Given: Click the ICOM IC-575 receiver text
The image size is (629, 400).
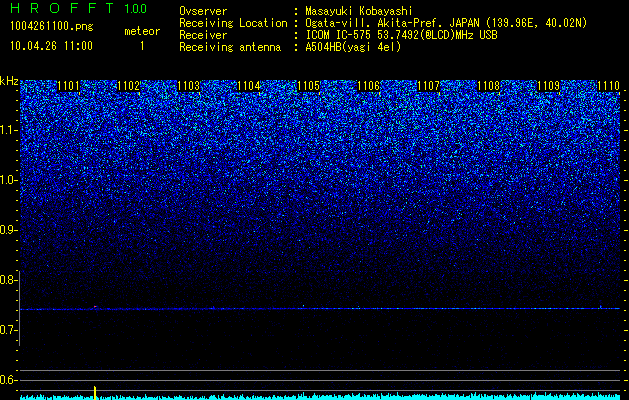Looking at the screenshot, I should pos(401,35).
